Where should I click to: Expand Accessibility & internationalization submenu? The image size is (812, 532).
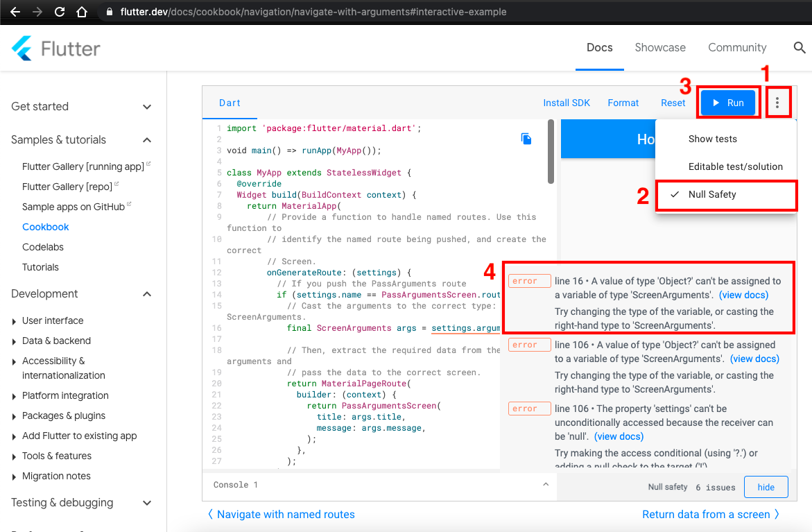(x=13, y=361)
